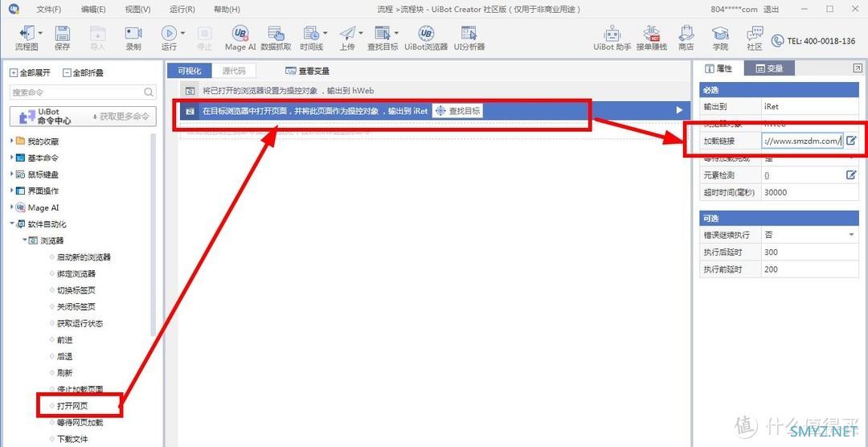Select 绑定浏览器 command
The height and width of the screenshot is (447, 868).
[x=76, y=273]
